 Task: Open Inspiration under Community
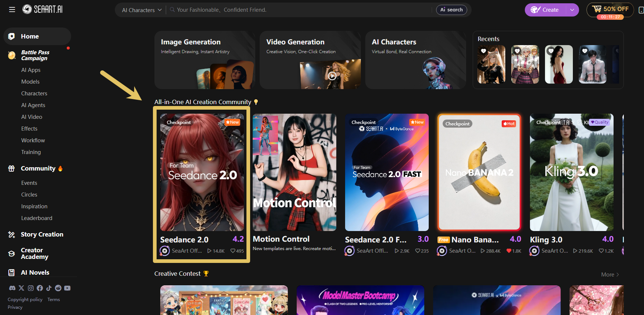pos(34,206)
